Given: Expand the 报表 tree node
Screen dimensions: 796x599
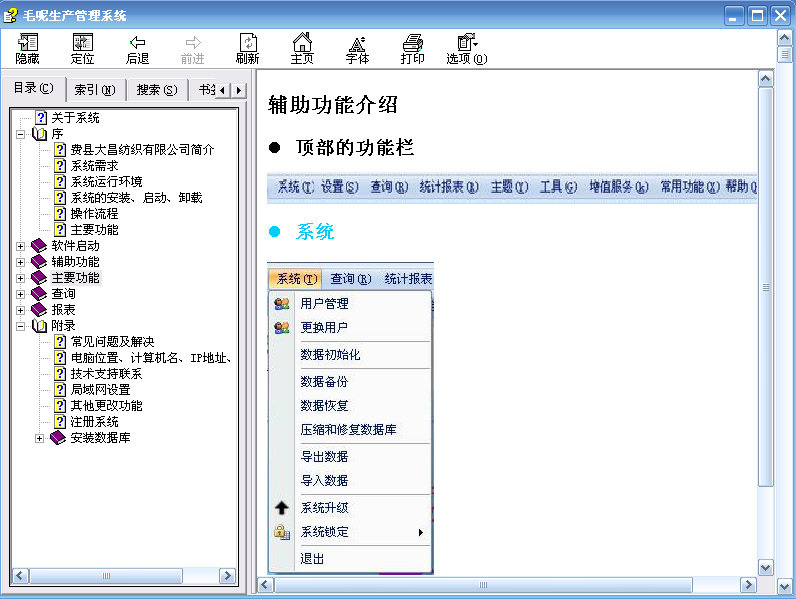Looking at the screenshot, I should point(20,310).
